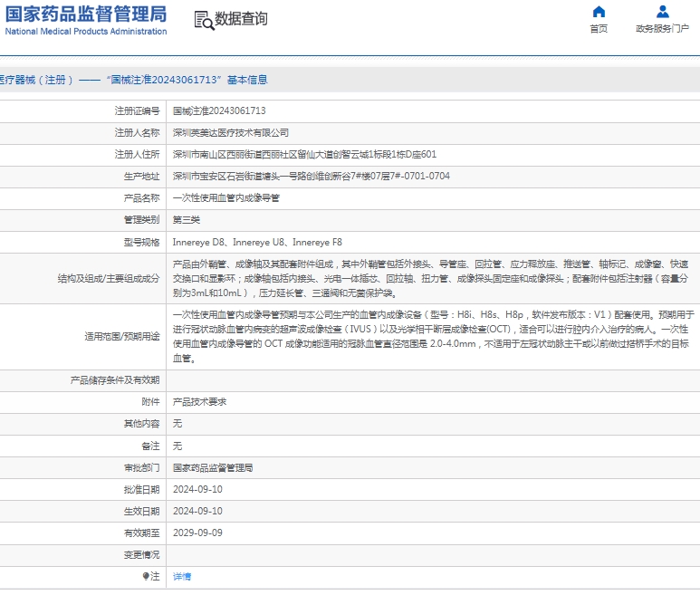Image resolution: width=700 pixels, height=595 pixels.
Task: Select the 备注 value 无
Action: (x=177, y=446)
